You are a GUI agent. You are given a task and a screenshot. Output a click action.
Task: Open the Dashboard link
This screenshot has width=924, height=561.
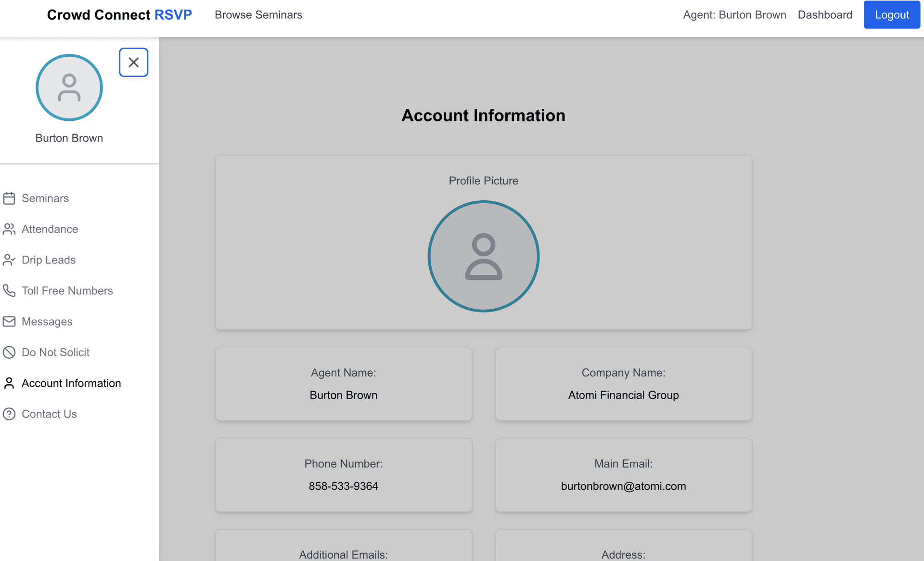(x=825, y=15)
